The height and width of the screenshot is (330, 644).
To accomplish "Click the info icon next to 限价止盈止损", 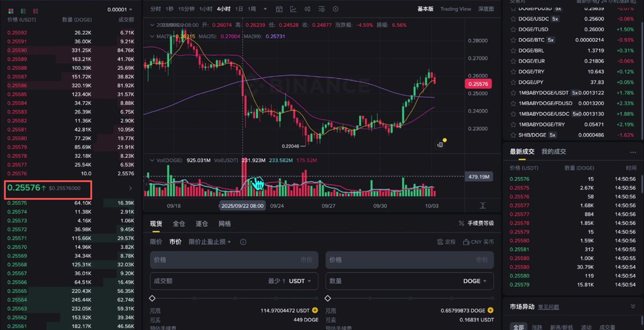I will 243,241.
